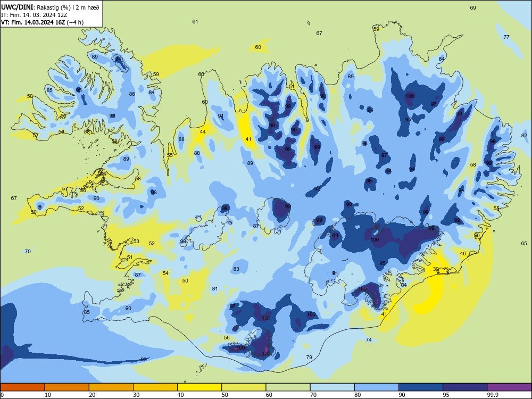This screenshot has width=532, height=399.
Task: Click the '61' humidity value over the sea
Action: click(x=195, y=22)
